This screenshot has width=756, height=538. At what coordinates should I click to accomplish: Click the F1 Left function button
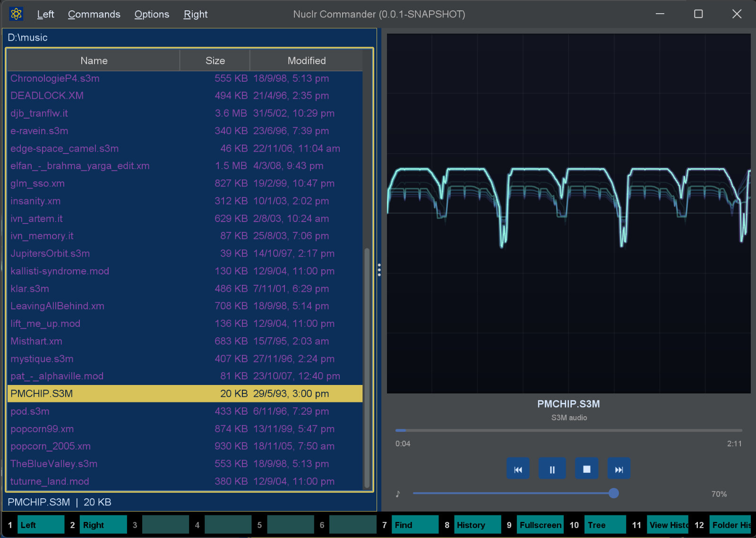point(41,525)
